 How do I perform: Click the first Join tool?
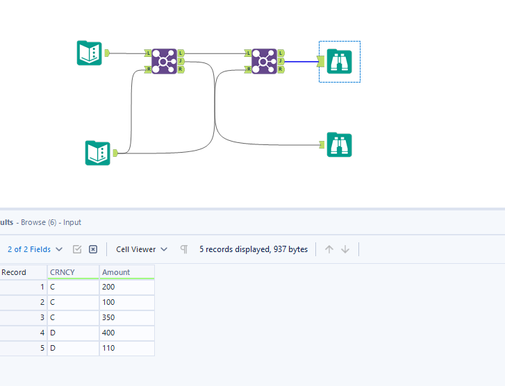point(164,61)
